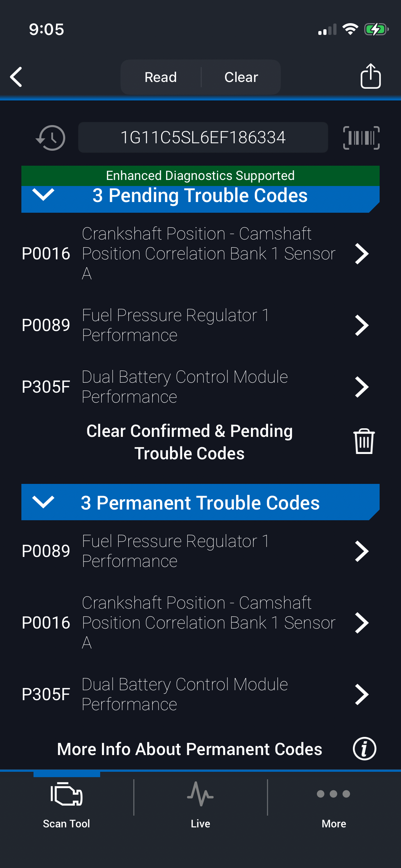
Task: Tap the trash can icon
Action: point(364,441)
